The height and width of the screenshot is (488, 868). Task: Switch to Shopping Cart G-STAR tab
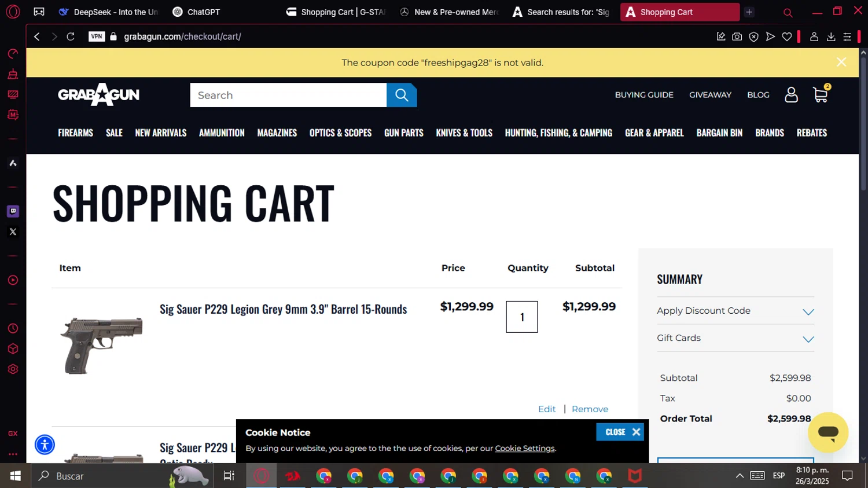(336, 12)
